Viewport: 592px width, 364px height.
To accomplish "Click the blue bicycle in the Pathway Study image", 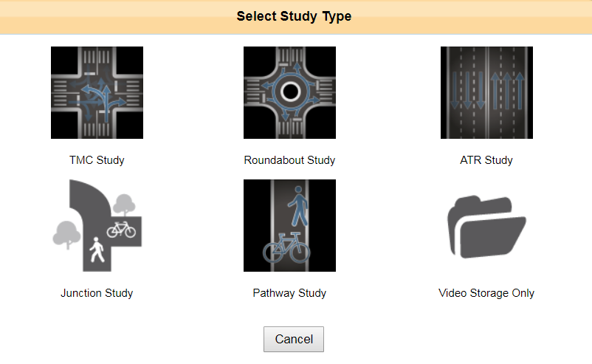I will [x=286, y=248].
